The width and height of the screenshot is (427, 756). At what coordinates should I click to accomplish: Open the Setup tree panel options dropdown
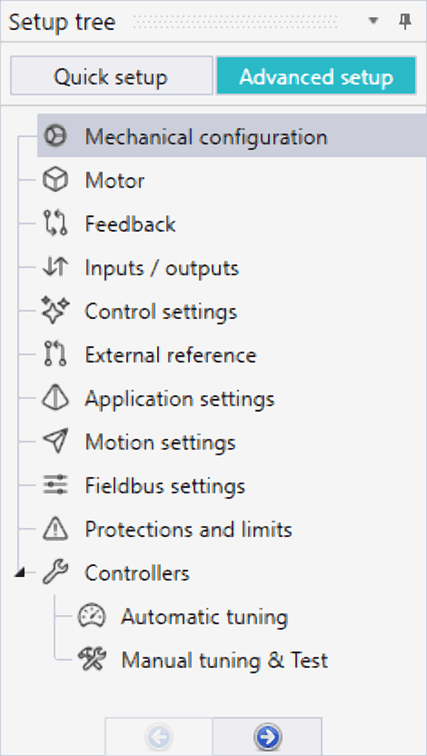373,21
